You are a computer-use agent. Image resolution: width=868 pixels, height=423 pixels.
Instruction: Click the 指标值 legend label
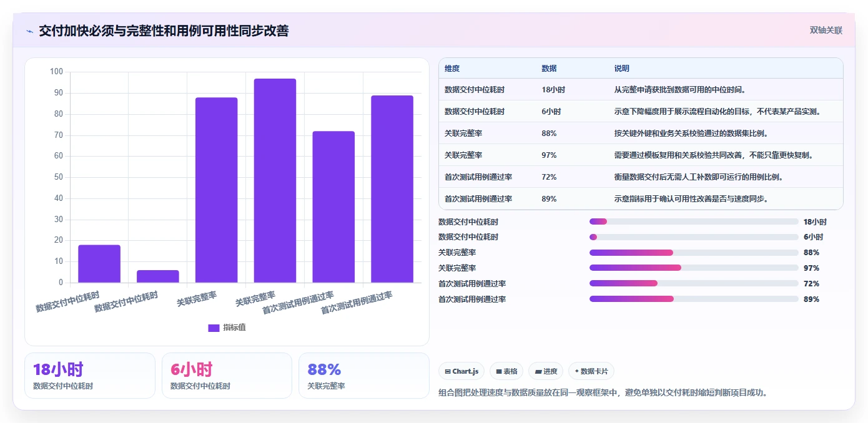pos(235,328)
